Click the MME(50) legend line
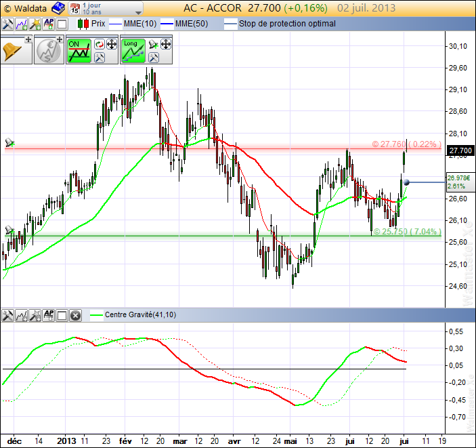Viewport: 476px width, 448px height. (184, 24)
